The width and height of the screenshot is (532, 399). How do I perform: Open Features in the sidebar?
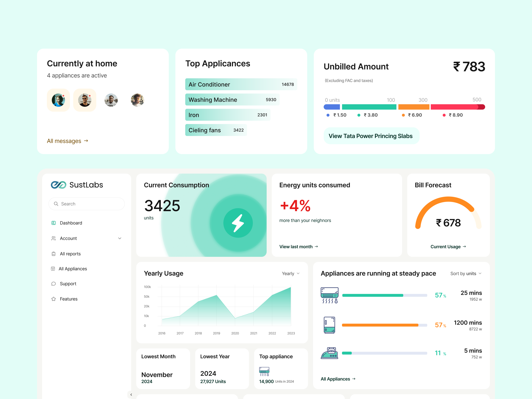point(69,299)
